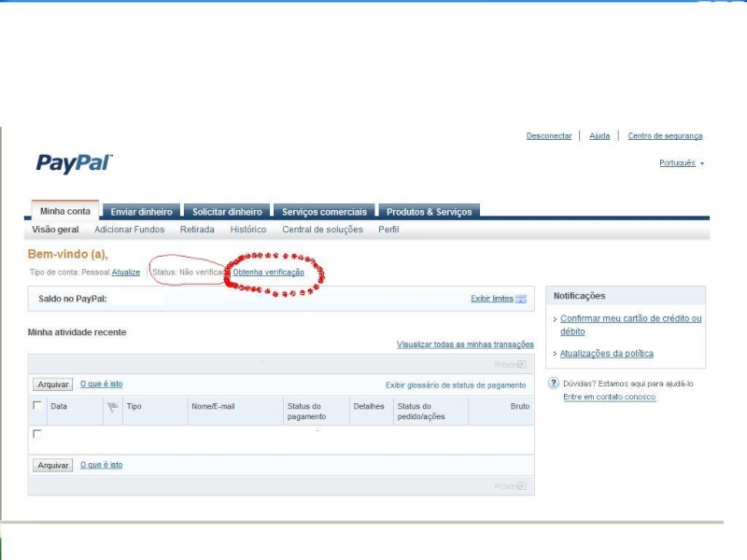This screenshot has width=747, height=560.
Task: Expand the Exibir limites link
Action: coord(492,299)
